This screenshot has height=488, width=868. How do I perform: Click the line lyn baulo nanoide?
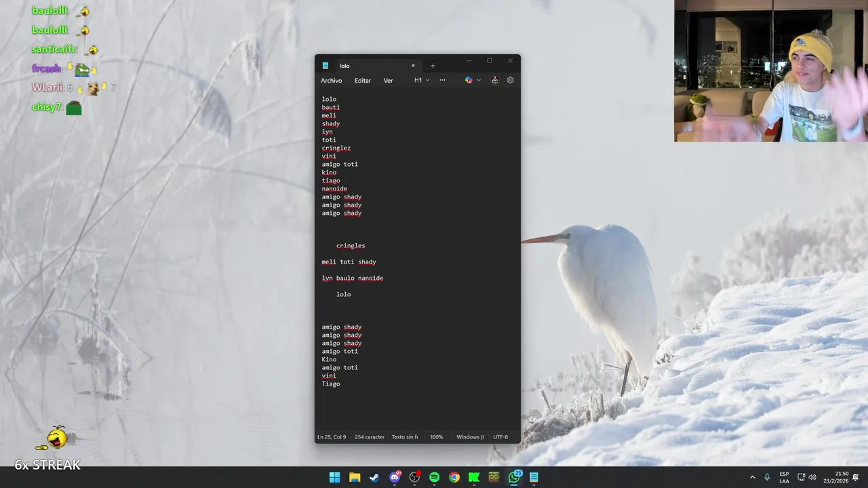coord(353,278)
